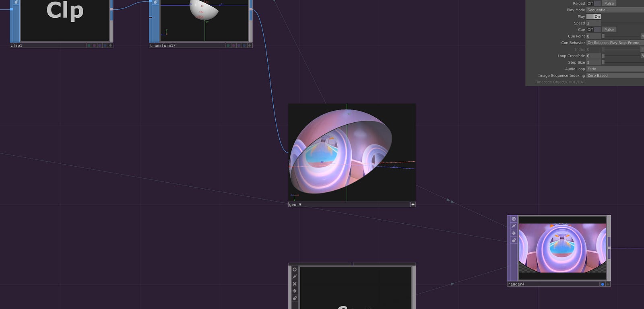Click the Step Size slider handle
This screenshot has height=309, width=644.
pos(603,62)
